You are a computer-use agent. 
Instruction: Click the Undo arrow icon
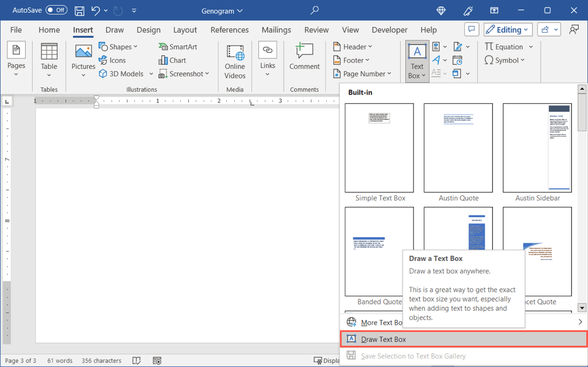tap(96, 10)
